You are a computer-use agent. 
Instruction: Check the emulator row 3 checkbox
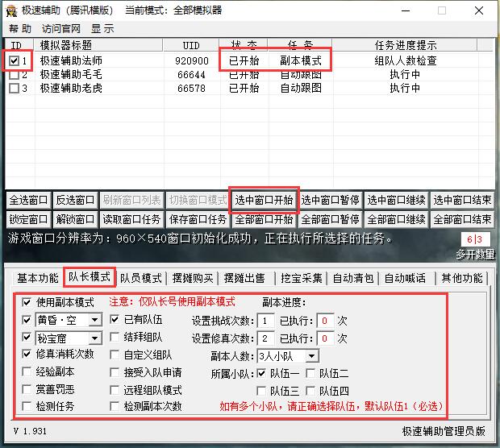pos(14,89)
